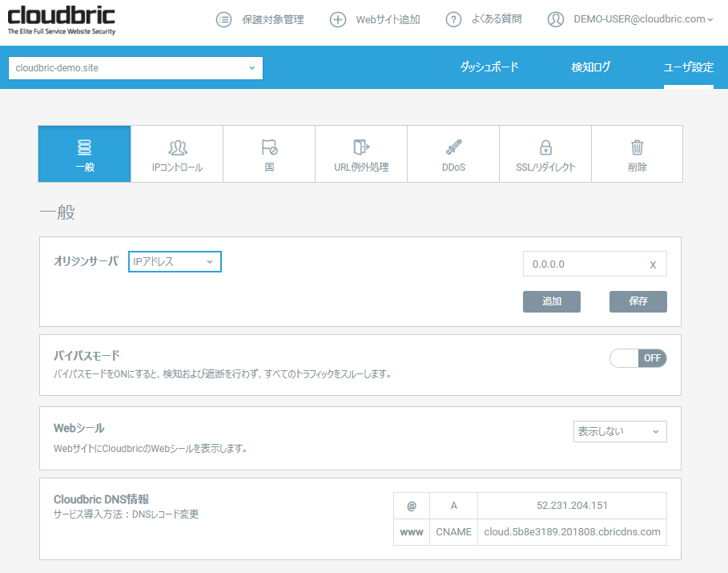Switch to the SSL/リダイレクト tab
Image resolution: width=728 pixels, height=573 pixels.
click(545, 154)
